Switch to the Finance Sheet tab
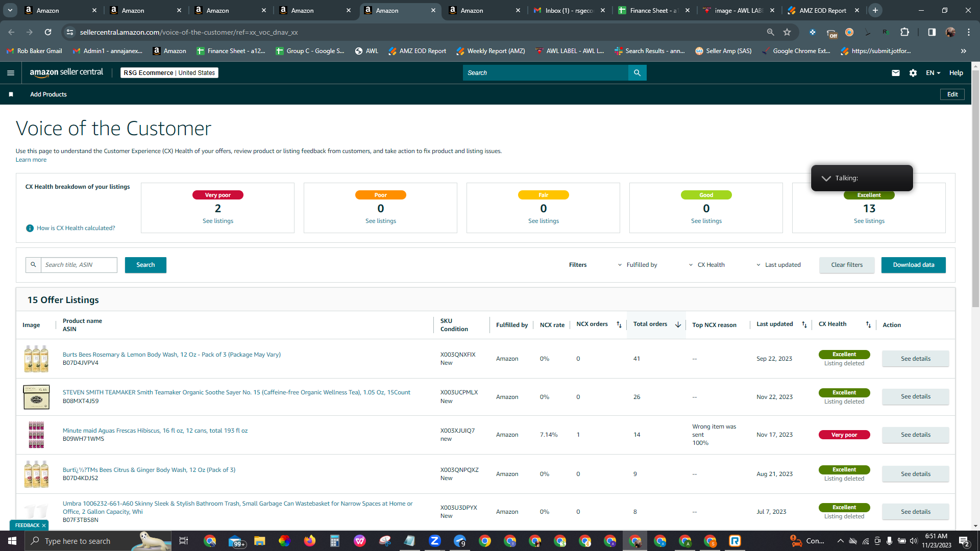980x551 pixels. [653, 10]
